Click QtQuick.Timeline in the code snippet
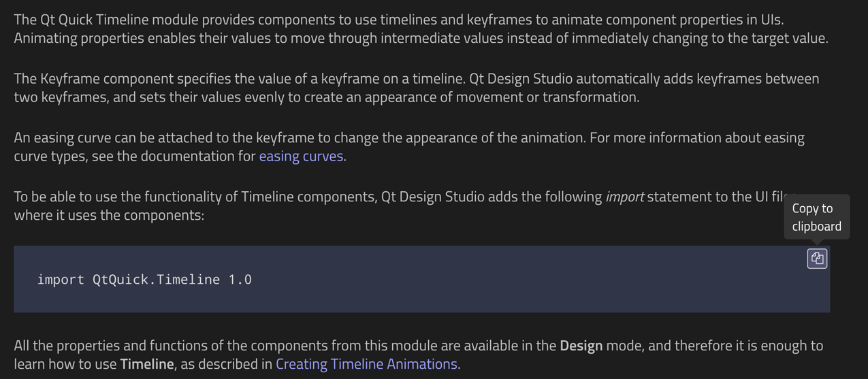The width and height of the screenshot is (868, 379). (x=157, y=280)
